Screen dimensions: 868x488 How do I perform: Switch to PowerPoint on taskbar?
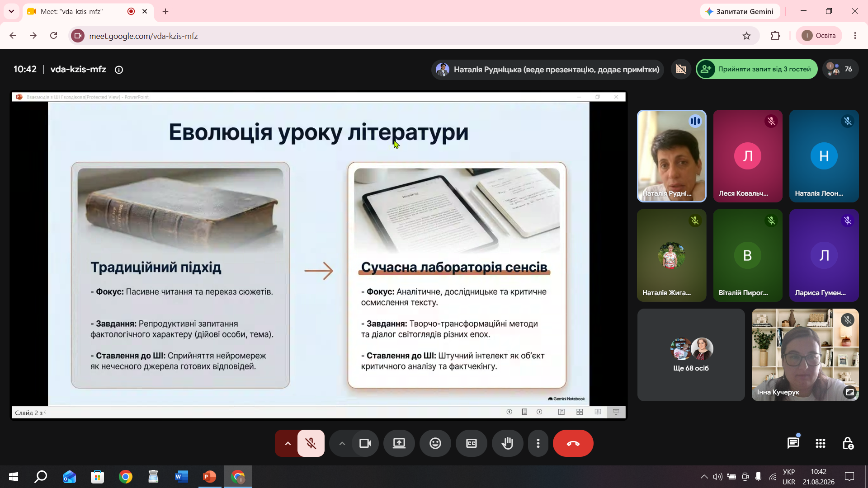[209, 477]
